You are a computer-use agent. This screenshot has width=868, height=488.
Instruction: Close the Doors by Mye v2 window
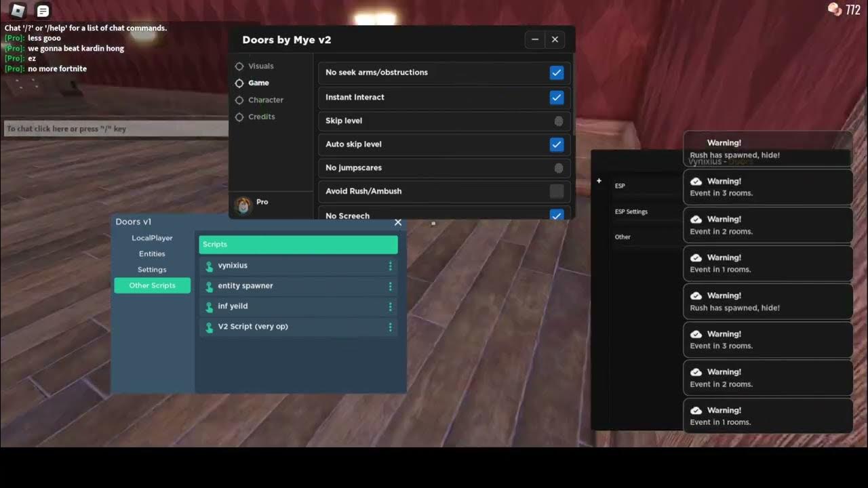pyautogui.click(x=555, y=39)
